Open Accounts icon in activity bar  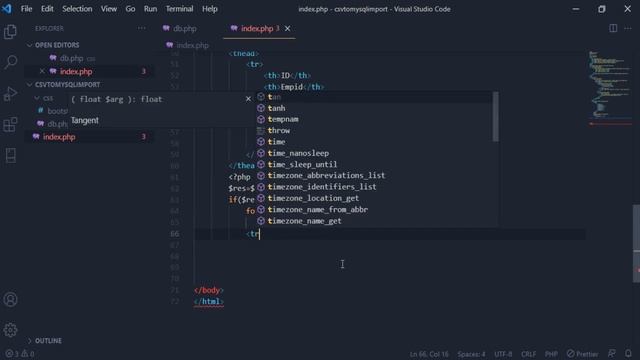point(10,300)
